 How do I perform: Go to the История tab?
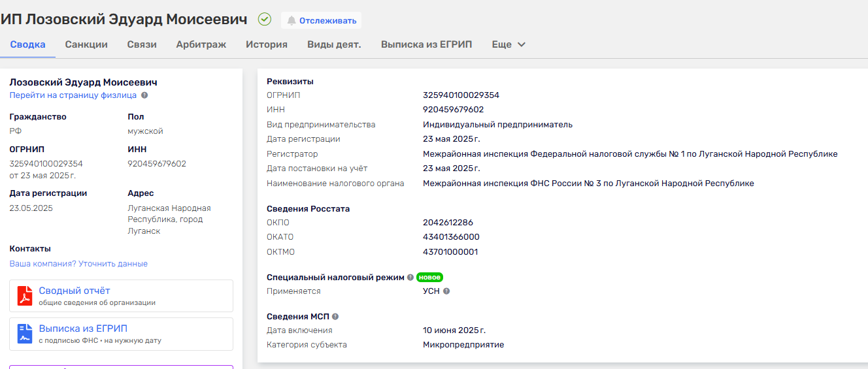267,44
